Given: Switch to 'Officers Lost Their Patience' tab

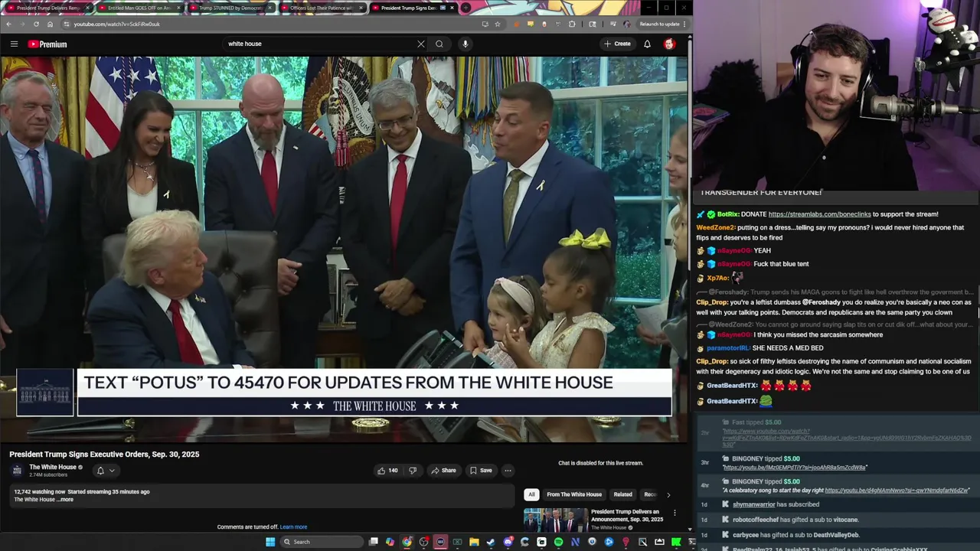Looking at the screenshot, I should tap(321, 8).
